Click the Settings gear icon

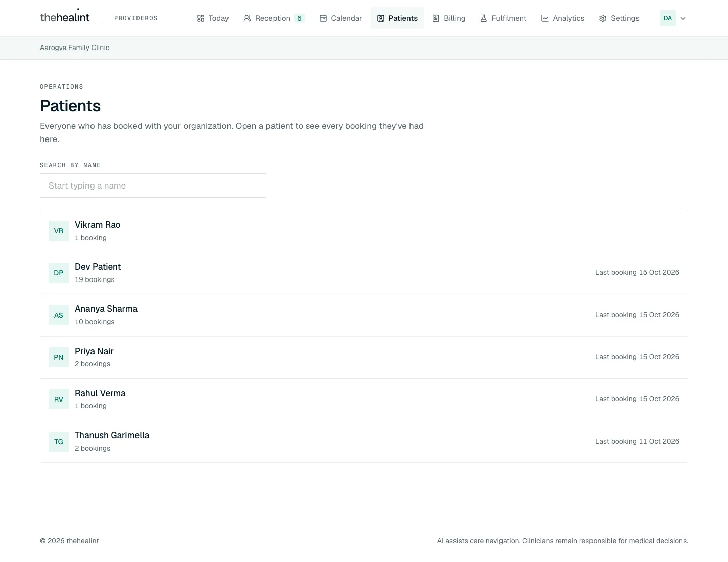(603, 18)
